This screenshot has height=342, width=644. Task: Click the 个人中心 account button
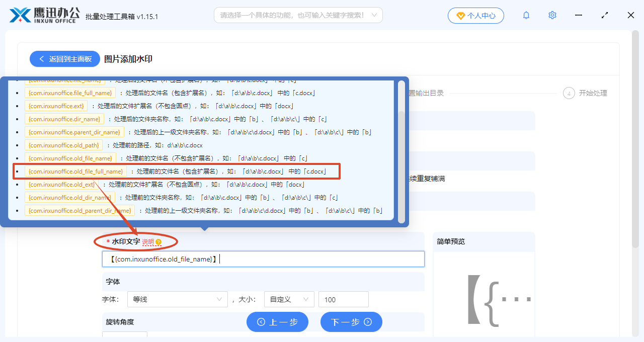tap(475, 16)
